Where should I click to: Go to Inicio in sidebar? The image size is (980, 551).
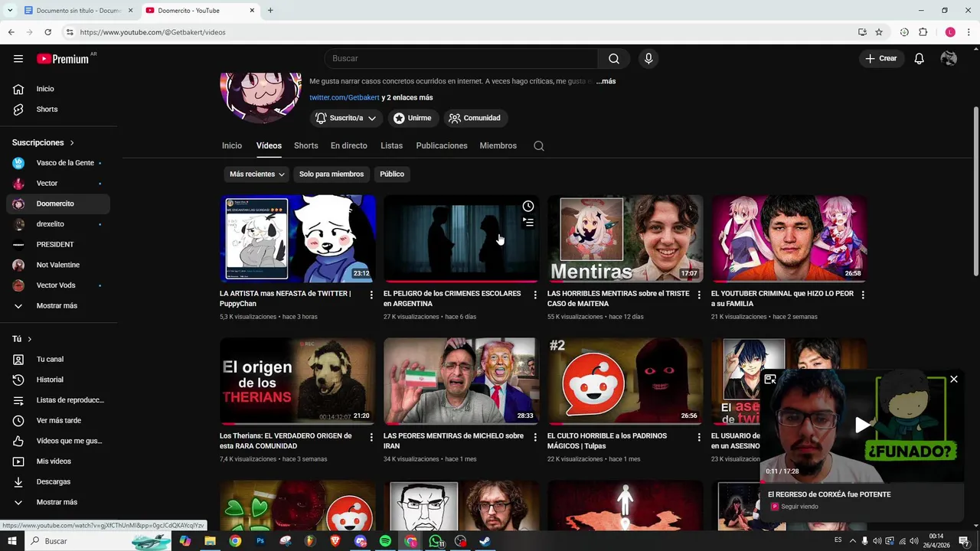tap(58, 89)
